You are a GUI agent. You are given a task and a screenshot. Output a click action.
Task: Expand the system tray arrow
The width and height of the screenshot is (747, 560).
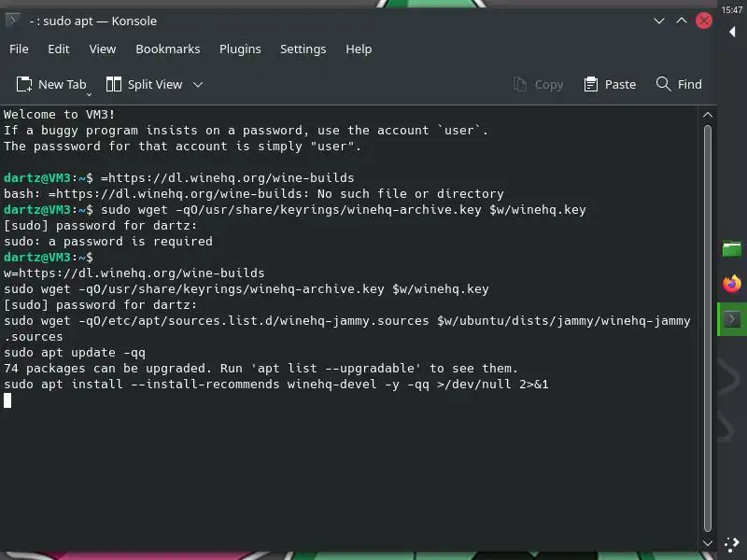click(732, 32)
